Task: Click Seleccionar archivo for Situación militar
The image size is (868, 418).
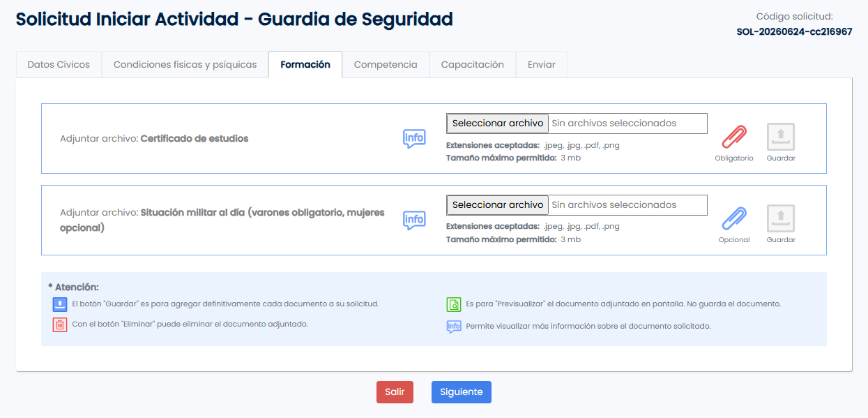Action: pyautogui.click(x=498, y=205)
